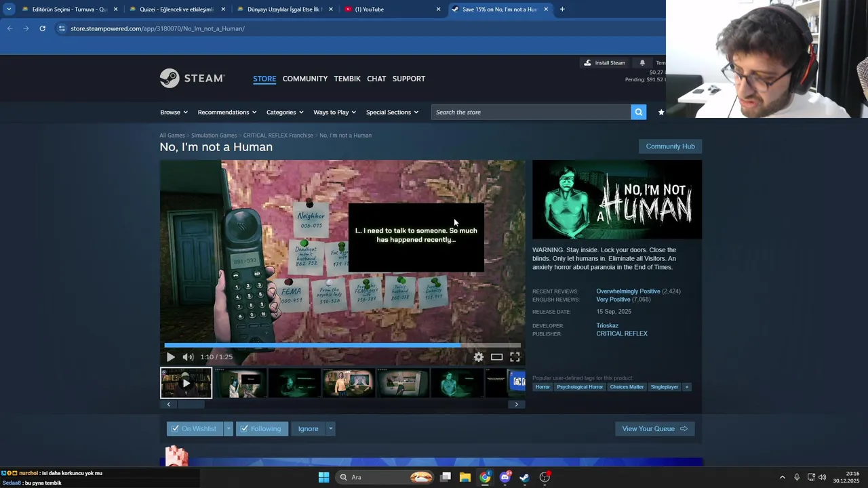
Task: Open volume control in system tray
Action: tap(823, 477)
